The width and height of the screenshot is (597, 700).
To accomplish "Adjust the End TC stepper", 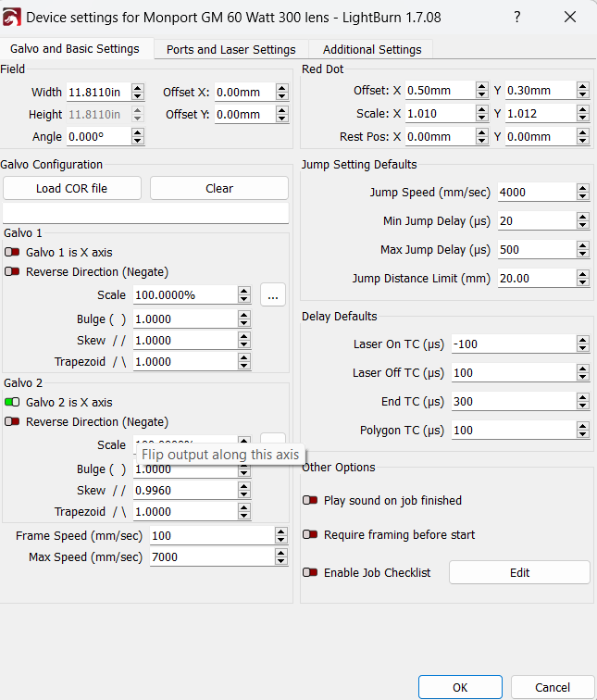I will pos(583,401).
